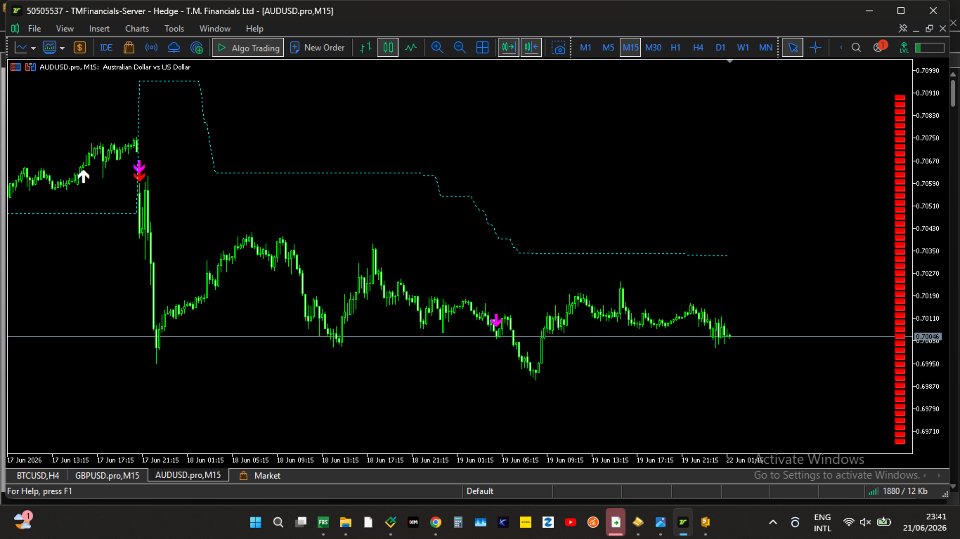The image size is (960, 539).
Task: Click the current price label on price axis
Action: 928,337
